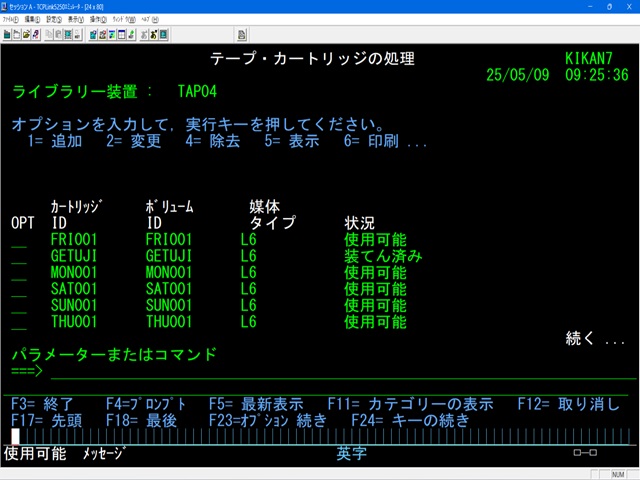Click the lone document icon at toolbar right
Viewport: 640px width, 480px height.
tap(242, 35)
